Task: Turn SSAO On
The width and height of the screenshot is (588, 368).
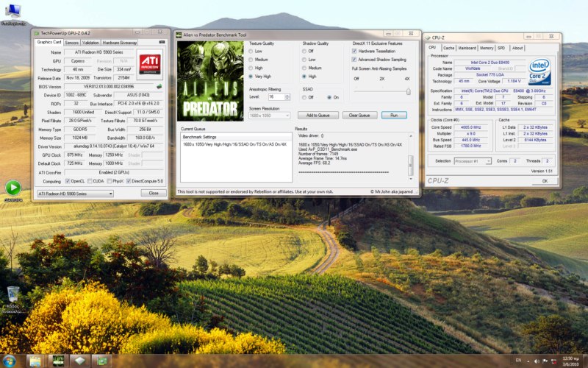Action: tap(333, 97)
